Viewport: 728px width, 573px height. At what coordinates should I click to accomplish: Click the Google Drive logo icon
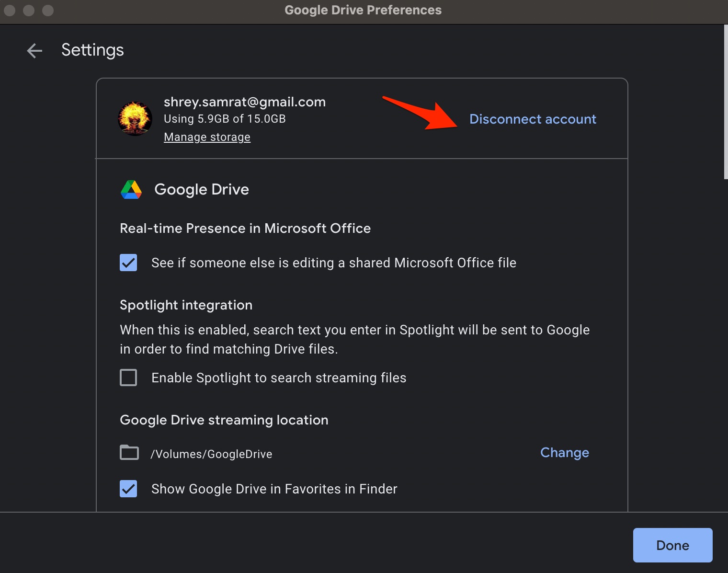click(131, 189)
